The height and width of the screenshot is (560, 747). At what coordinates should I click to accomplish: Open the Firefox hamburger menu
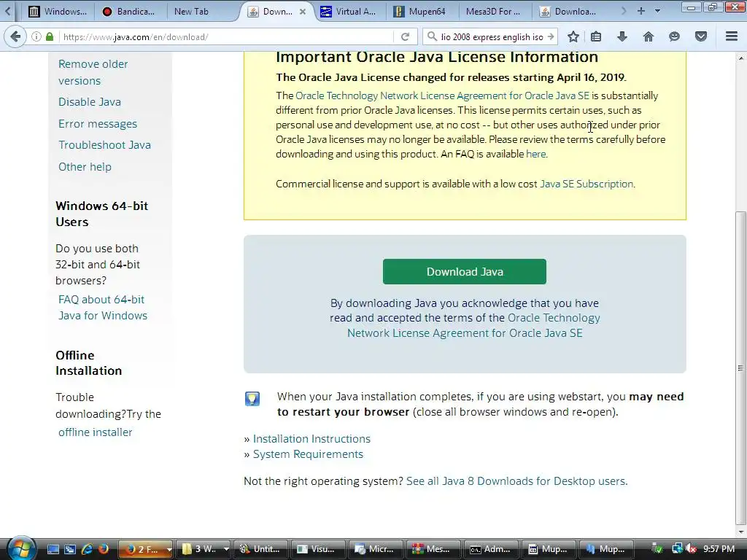point(732,36)
